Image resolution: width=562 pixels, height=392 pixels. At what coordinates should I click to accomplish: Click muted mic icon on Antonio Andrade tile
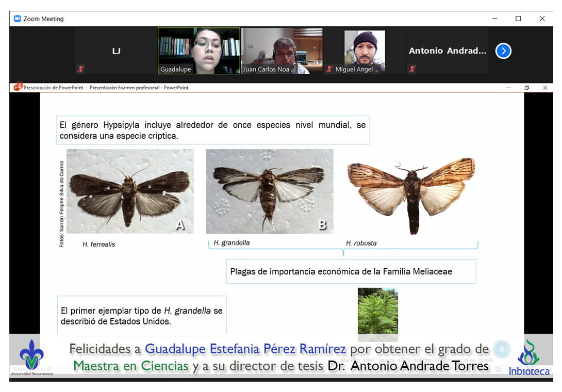(411, 69)
